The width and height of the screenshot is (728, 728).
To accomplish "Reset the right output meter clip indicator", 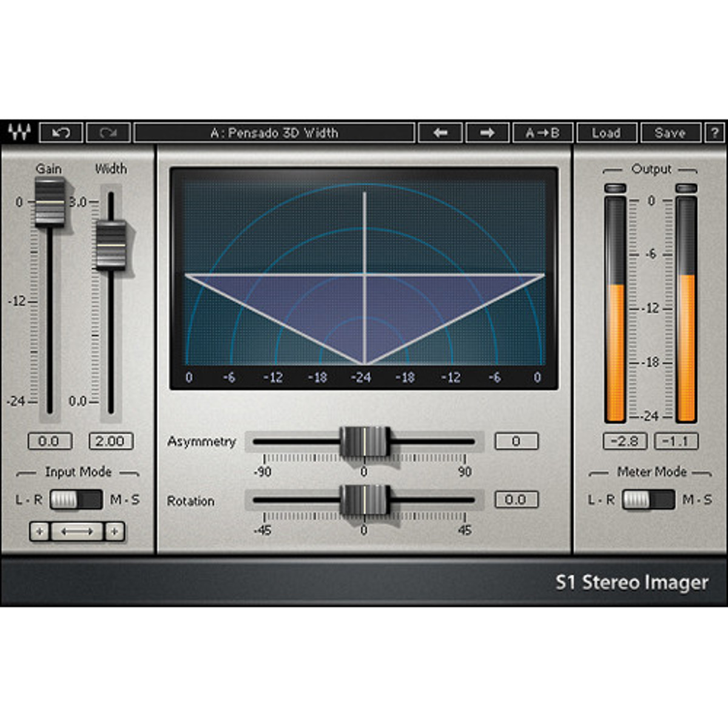I will click(x=686, y=188).
